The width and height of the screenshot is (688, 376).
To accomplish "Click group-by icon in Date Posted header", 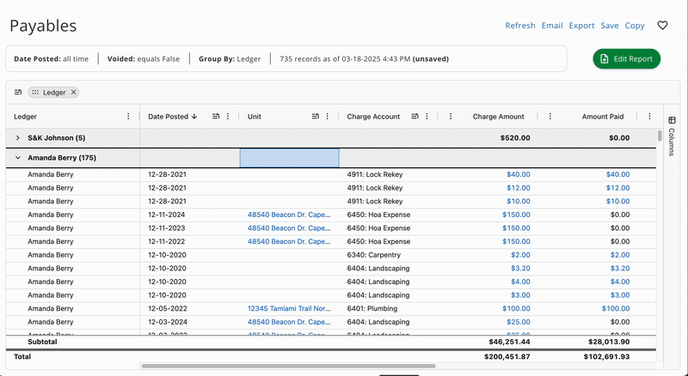I will [216, 116].
